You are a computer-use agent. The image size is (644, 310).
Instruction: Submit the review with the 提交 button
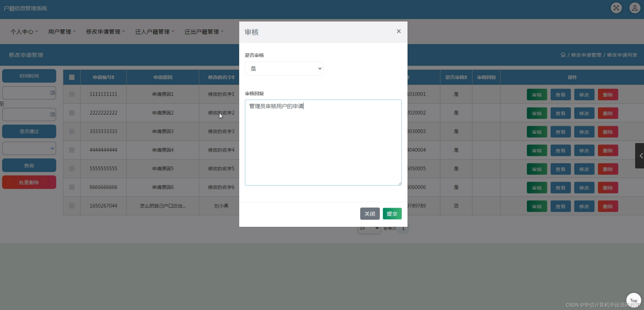click(x=392, y=214)
